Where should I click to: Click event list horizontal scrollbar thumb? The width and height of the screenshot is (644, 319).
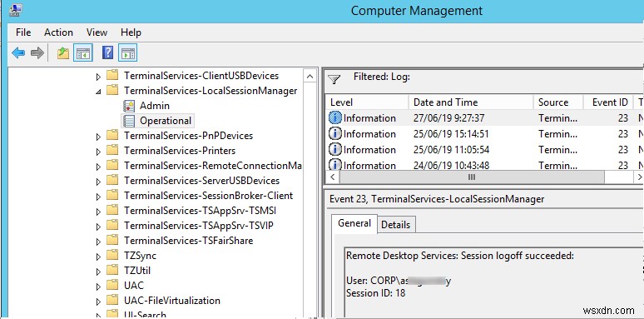472,177
